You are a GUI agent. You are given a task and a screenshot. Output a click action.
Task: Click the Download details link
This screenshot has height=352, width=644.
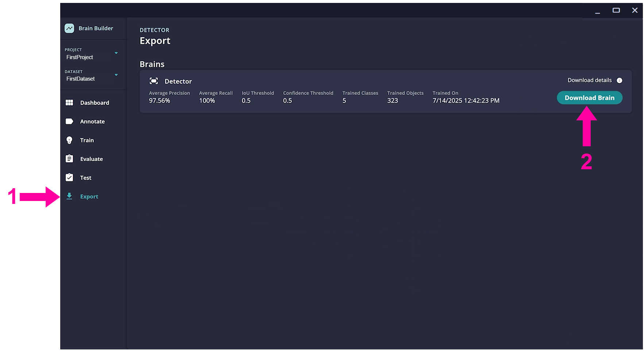click(589, 80)
